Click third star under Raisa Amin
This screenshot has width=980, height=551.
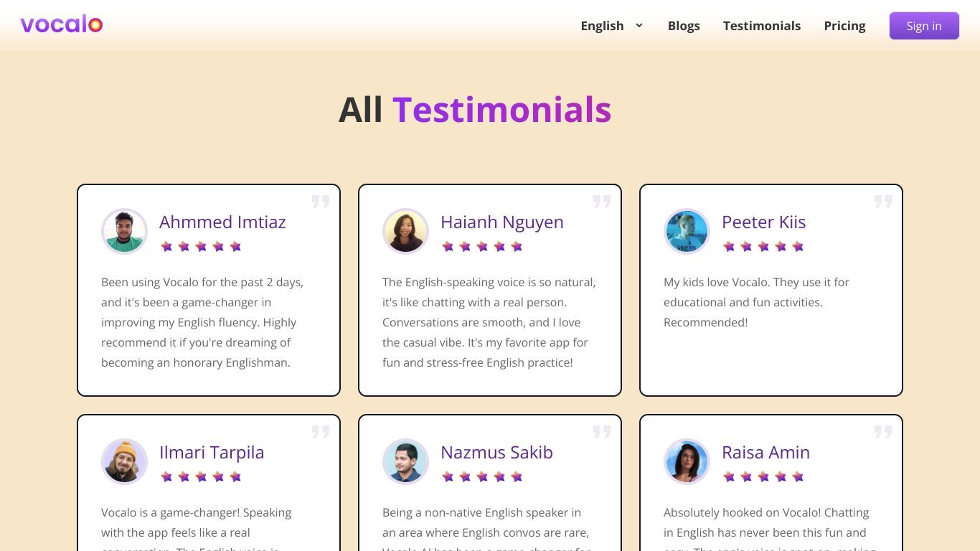point(763,476)
